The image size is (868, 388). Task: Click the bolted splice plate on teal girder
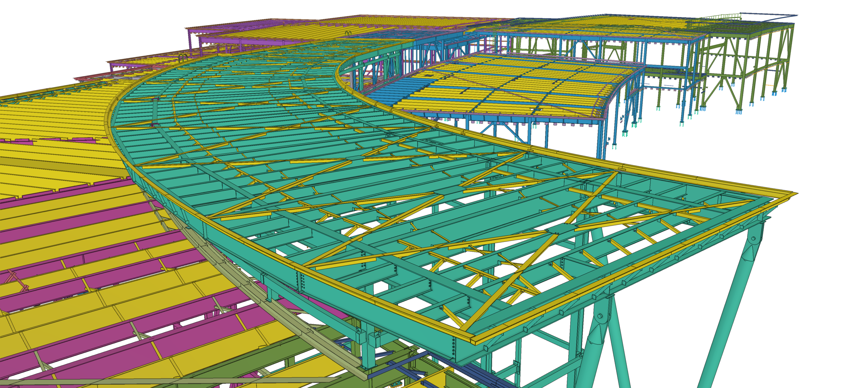(300, 282)
